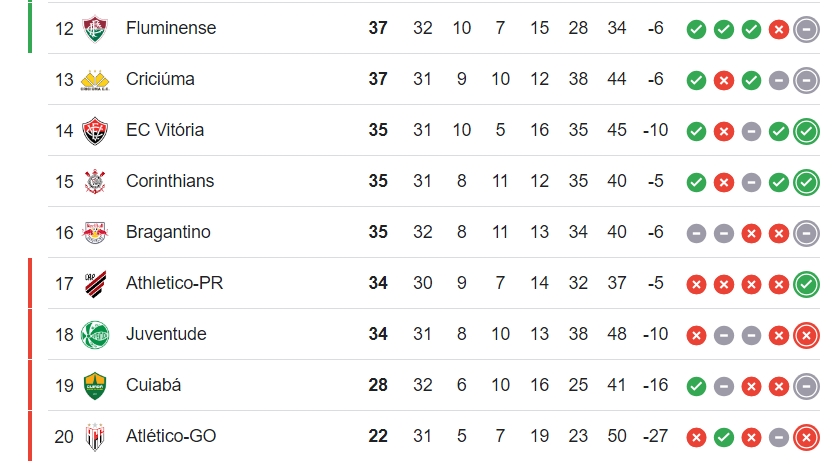Click the Atlético-GO club crest
Screen dimensions: 838x466
click(95, 437)
